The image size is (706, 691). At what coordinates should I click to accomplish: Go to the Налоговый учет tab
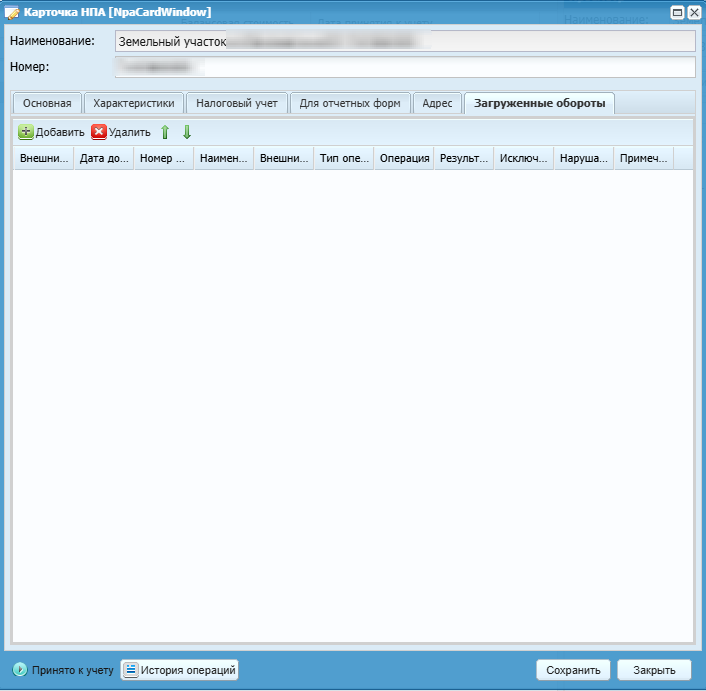[237, 103]
